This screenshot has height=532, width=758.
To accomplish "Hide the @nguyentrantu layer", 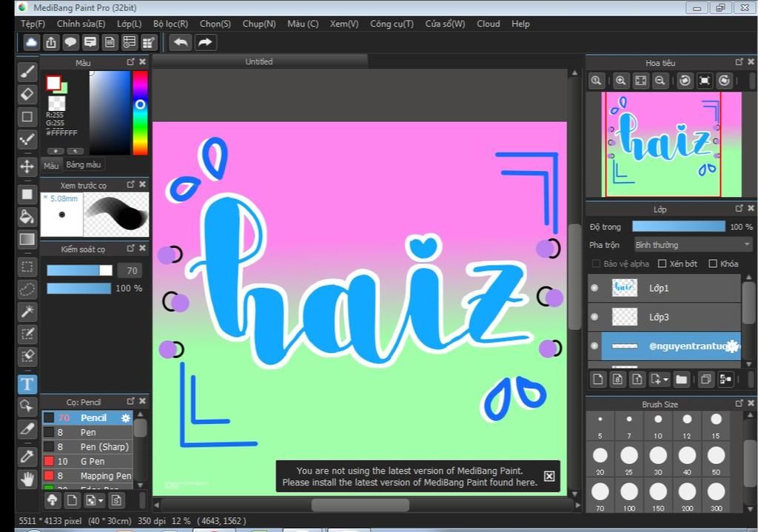I will [594, 346].
